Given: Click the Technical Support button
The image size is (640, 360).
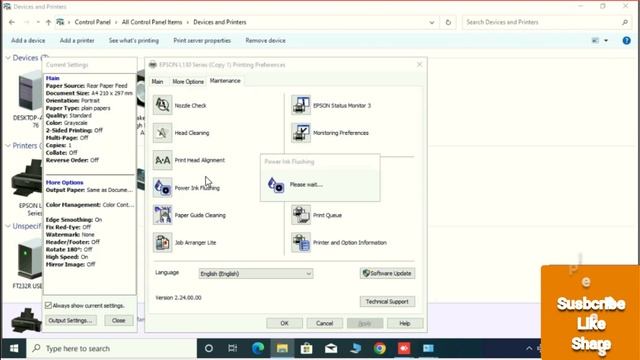Looking at the screenshot, I should tap(387, 302).
